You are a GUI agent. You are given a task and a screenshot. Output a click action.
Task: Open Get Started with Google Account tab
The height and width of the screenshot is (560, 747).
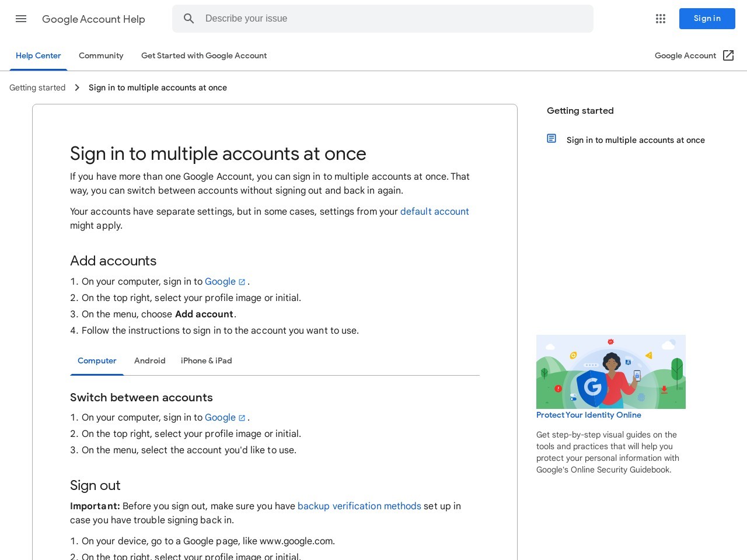tap(204, 55)
